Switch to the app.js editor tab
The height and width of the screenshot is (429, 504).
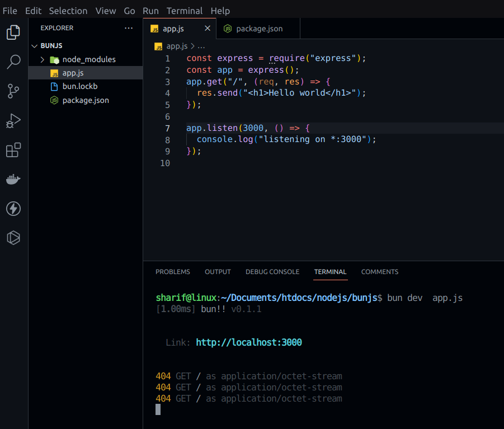(x=180, y=29)
